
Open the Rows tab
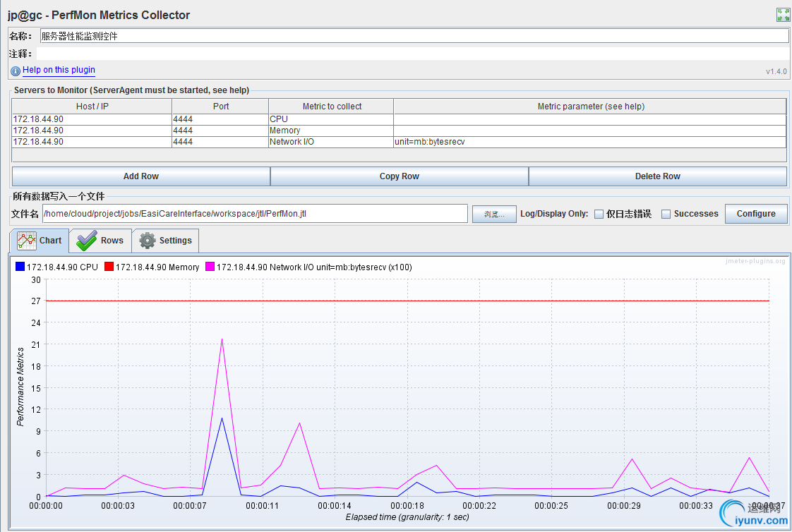100,241
